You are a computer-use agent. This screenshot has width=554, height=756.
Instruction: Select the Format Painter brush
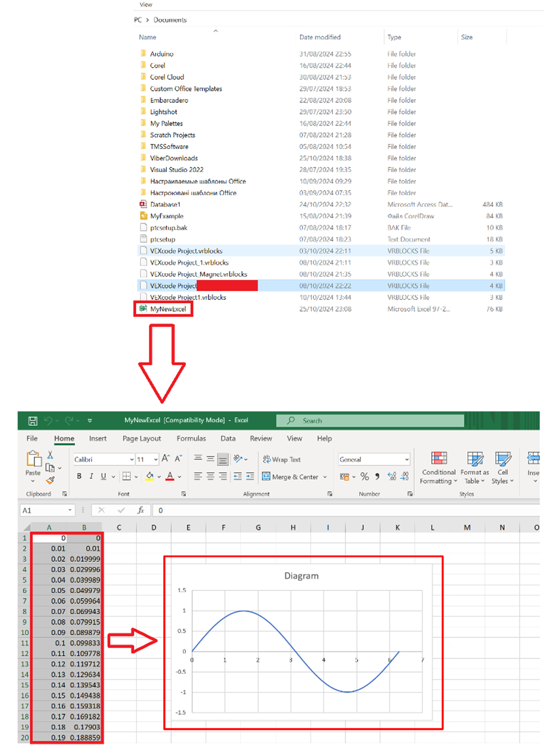[50, 480]
